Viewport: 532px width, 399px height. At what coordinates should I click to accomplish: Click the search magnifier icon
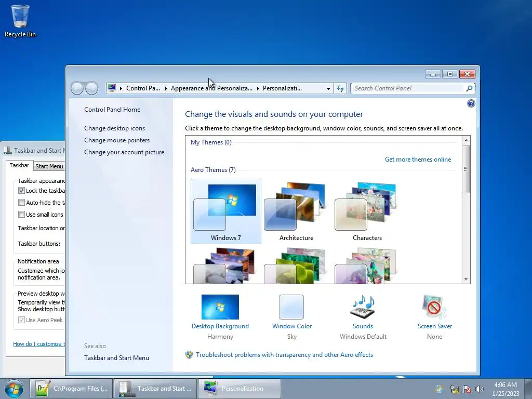tap(469, 88)
